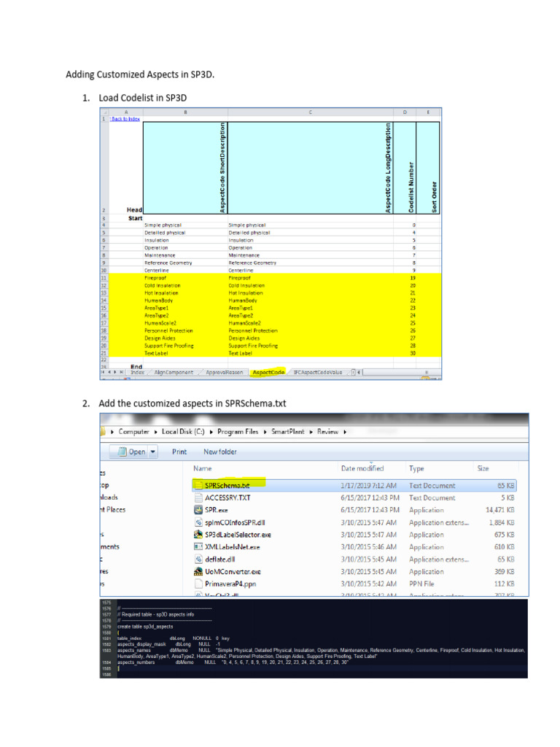Click the Print toolbar button

pos(179,452)
